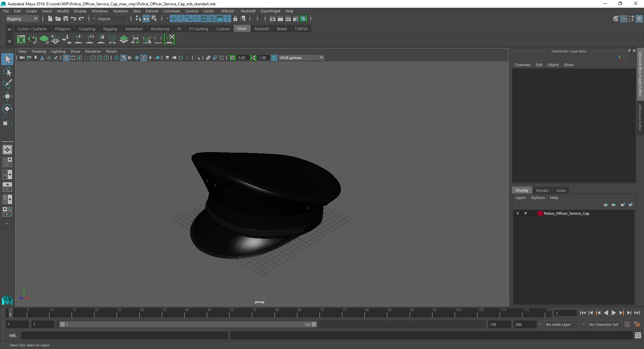Toggle textured display in viewport toolbar
644x349 pixels.
pos(144,58)
